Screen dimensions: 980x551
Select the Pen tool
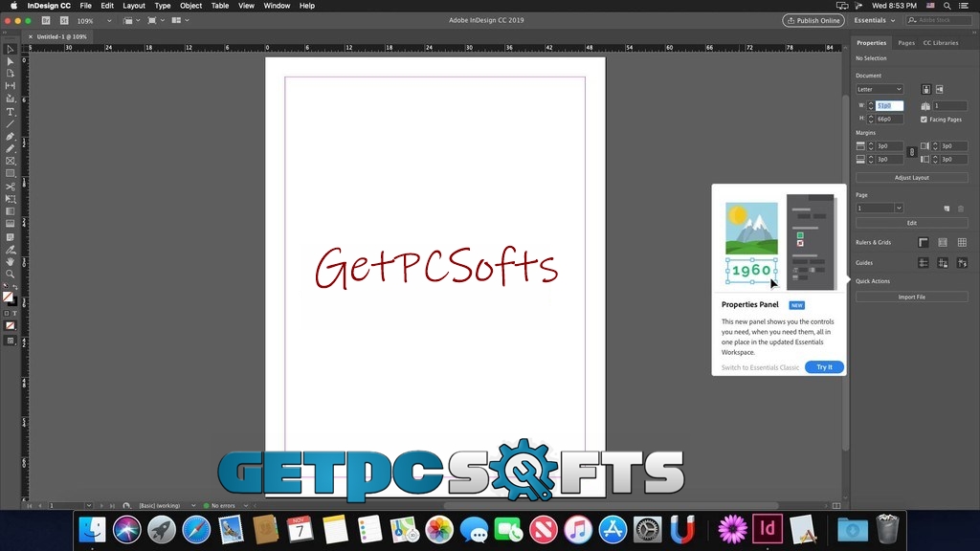coord(10,136)
